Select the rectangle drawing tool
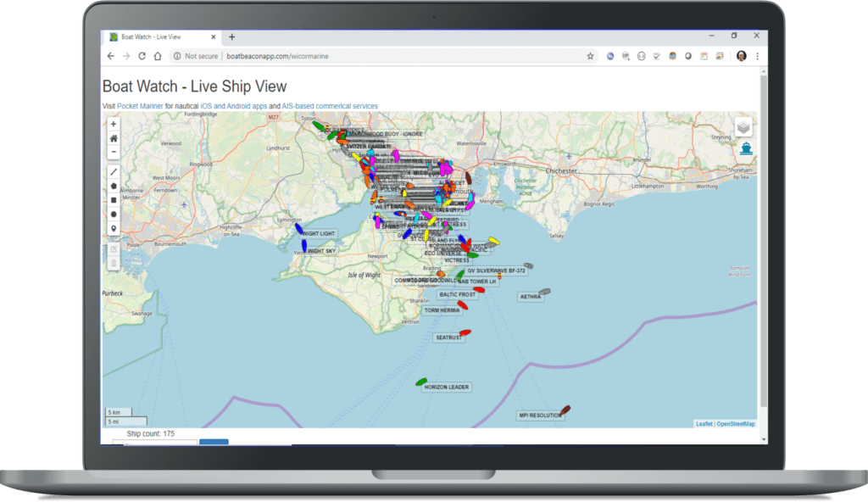The width and height of the screenshot is (868, 502). tap(113, 199)
